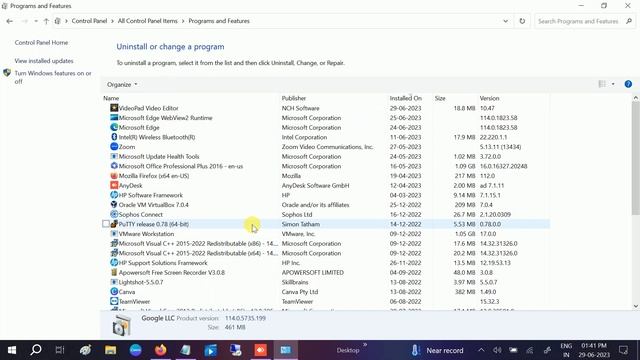Open Task View on the taskbar
Image resolution: width=640 pixels, height=360 pixels.
(60, 350)
